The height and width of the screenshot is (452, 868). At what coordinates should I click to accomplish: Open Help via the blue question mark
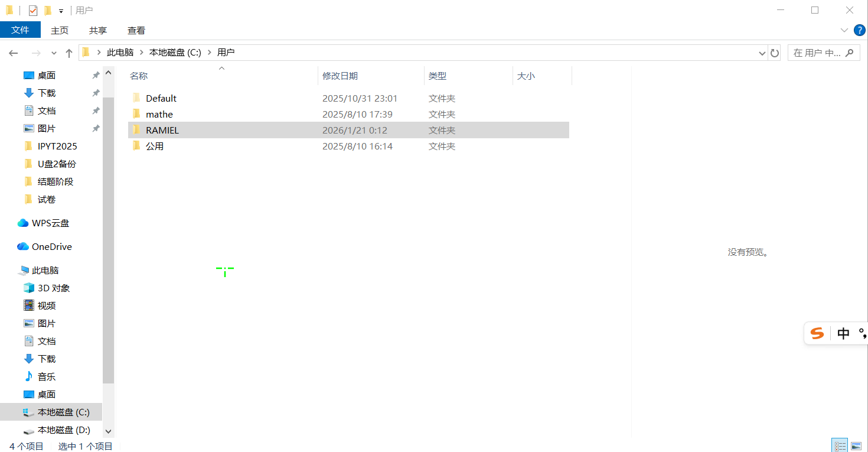859,30
